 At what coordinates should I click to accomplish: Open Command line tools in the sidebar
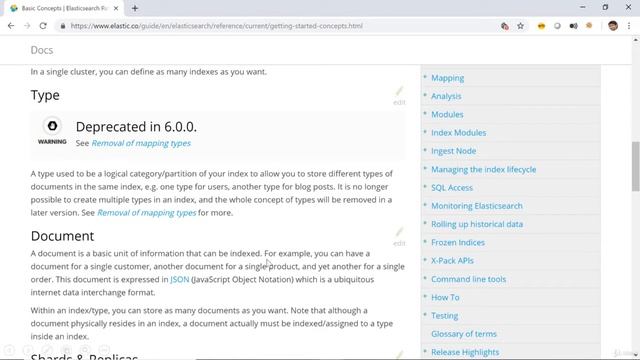pyautogui.click(x=469, y=279)
